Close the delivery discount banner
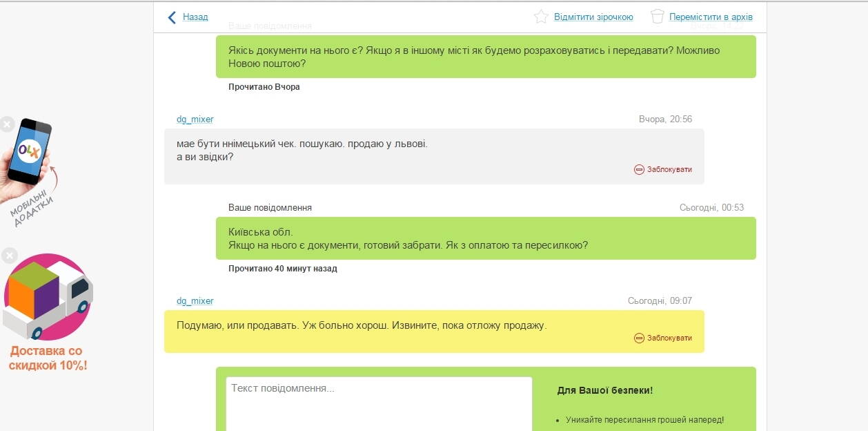 click(9, 256)
